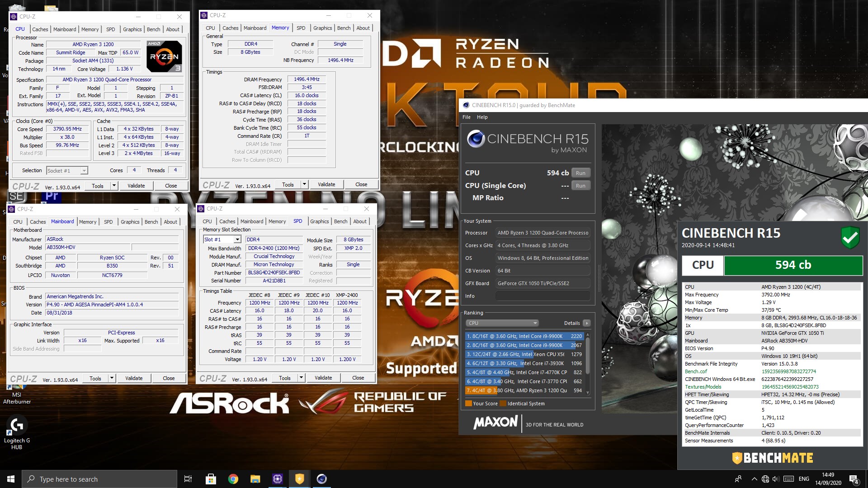Click the Windows Start button
The image size is (868, 488).
pyautogui.click(x=11, y=479)
